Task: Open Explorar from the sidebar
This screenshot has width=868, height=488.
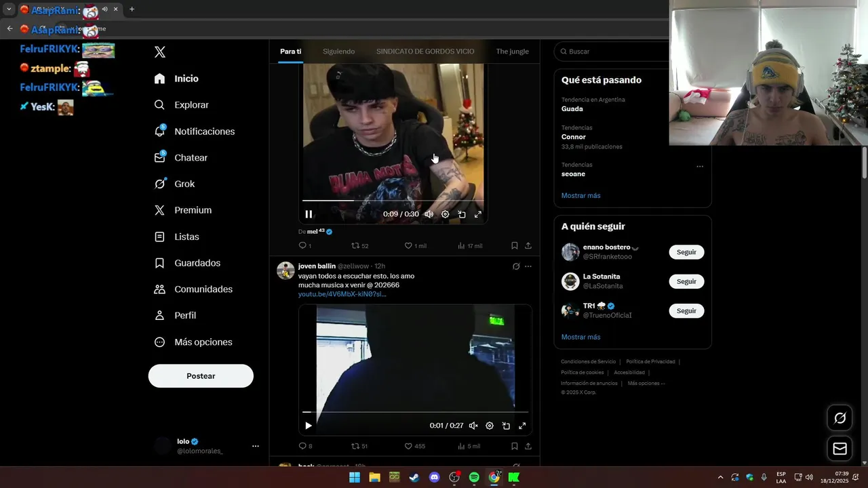Action: click(181, 105)
